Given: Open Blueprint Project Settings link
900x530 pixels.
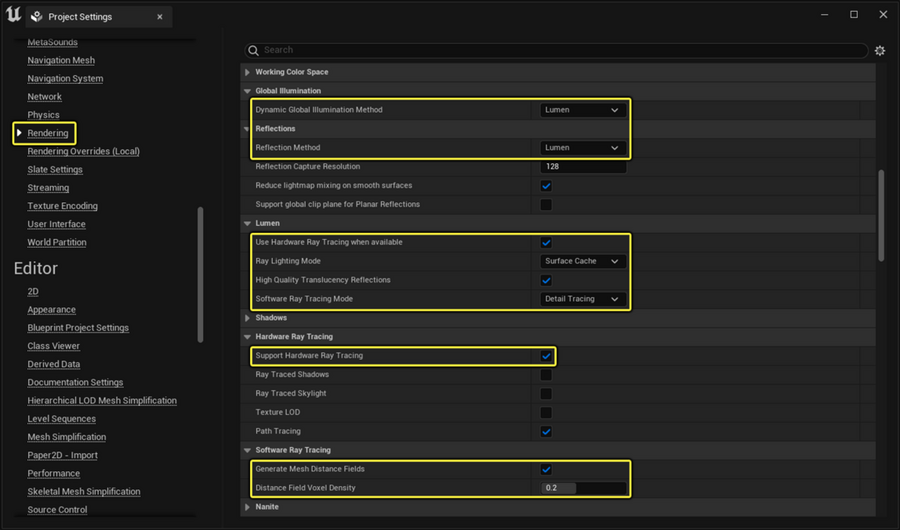Looking at the screenshot, I should (78, 328).
